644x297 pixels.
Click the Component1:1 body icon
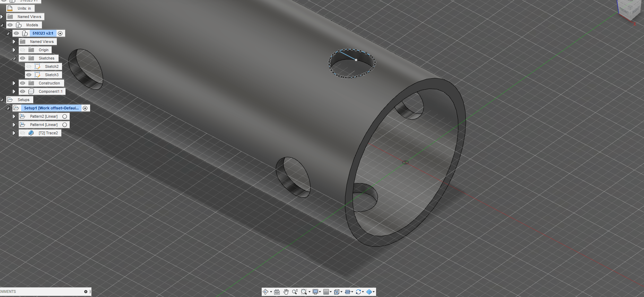coord(31,91)
